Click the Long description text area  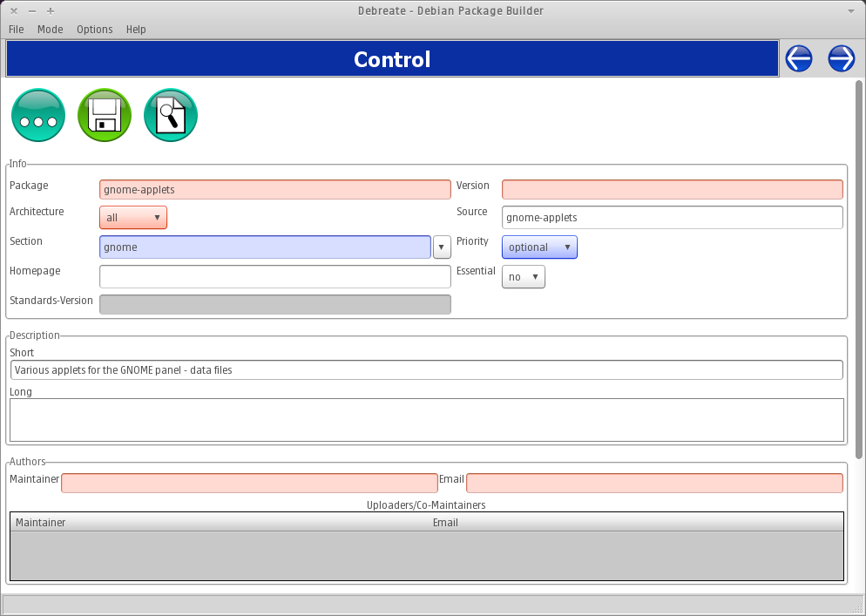point(426,420)
